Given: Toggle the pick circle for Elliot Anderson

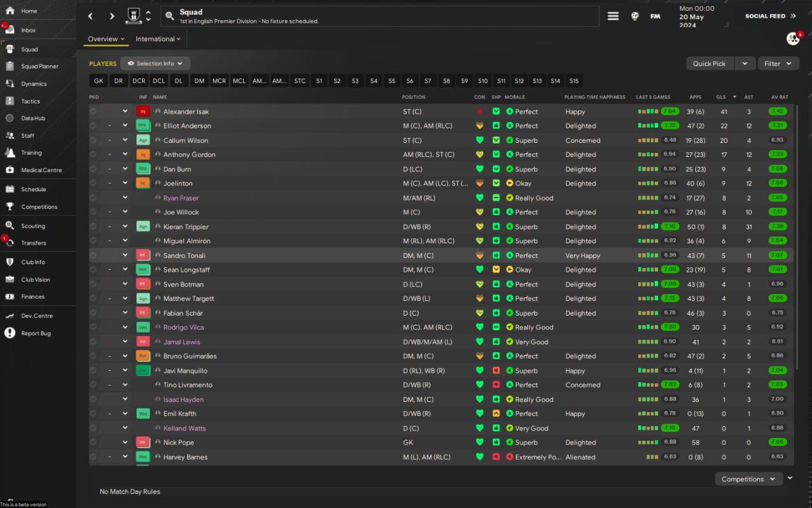Looking at the screenshot, I should click(x=93, y=126).
